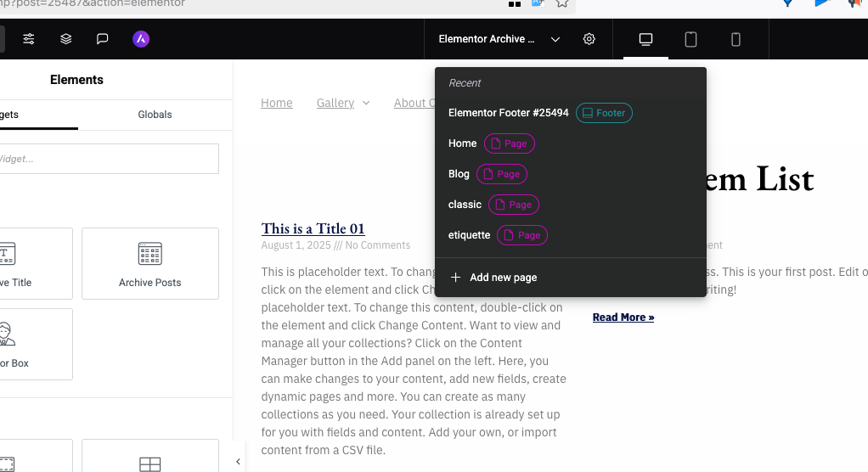Switch to tablet preview mode
Screen dimensions: 868x472
(x=691, y=39)
